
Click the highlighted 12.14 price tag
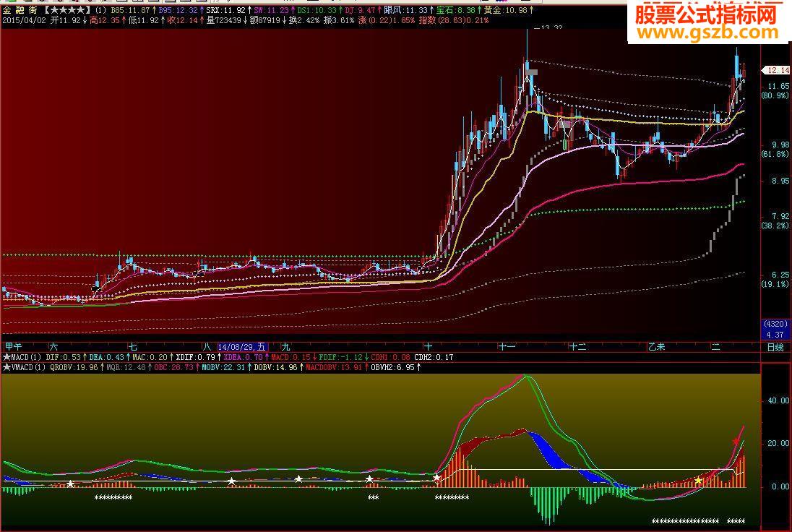coord(775,71)
